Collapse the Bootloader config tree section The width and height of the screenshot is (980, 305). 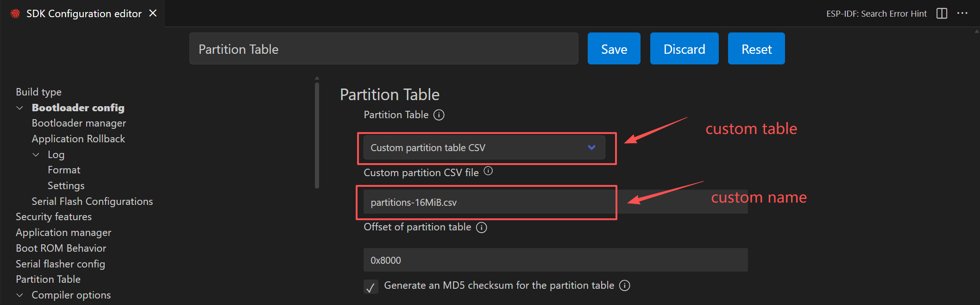pyautogui.click(x=20, y=108)
